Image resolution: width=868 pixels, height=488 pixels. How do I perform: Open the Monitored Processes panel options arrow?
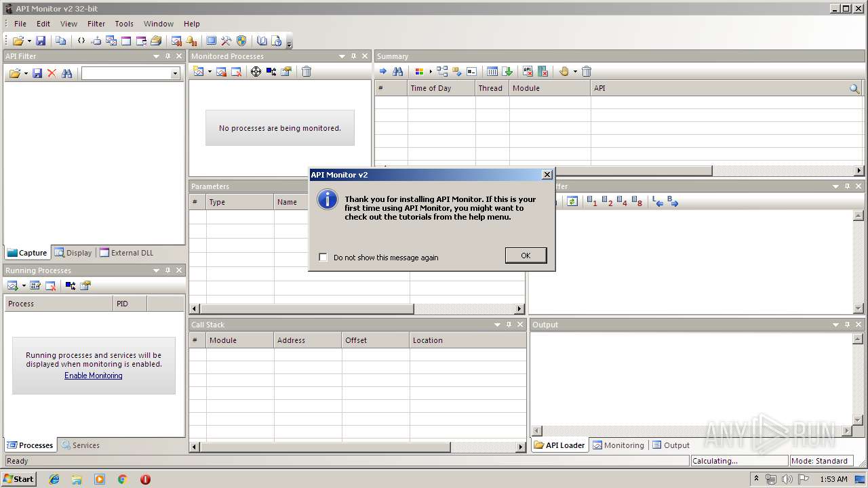click(342, 56)
